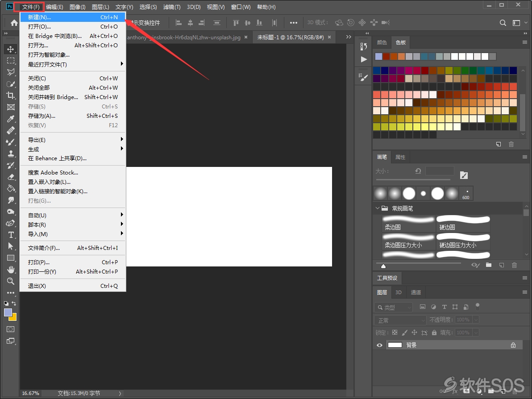Screen dimensions: 532x399
Task: Select the Path Selection tool
Action: (11, 246)
